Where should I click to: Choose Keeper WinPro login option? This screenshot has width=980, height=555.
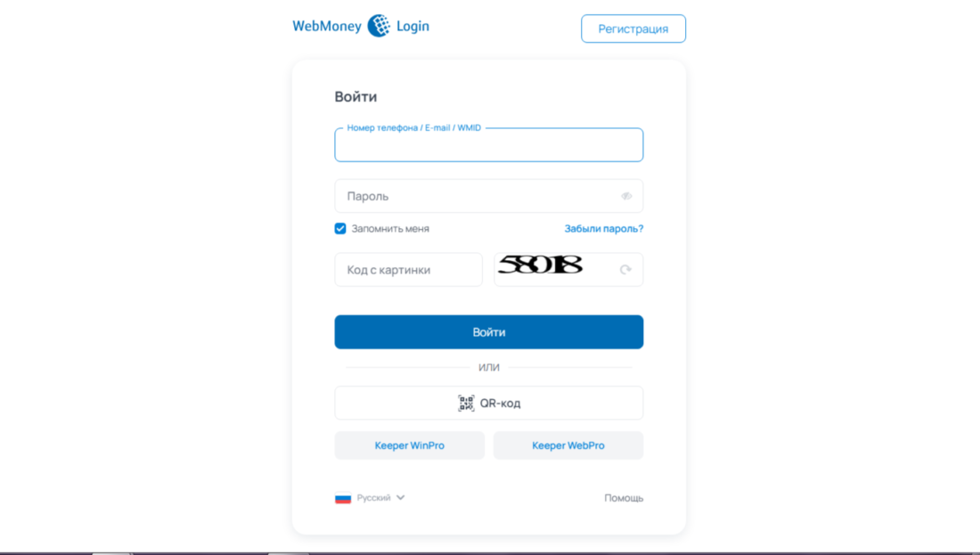pyautogui.click(x=410, y=445)
